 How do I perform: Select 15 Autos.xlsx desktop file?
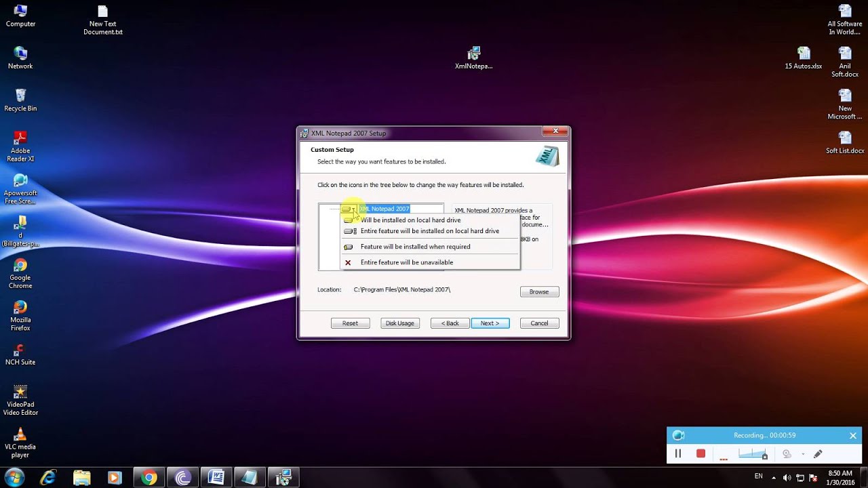804,58
